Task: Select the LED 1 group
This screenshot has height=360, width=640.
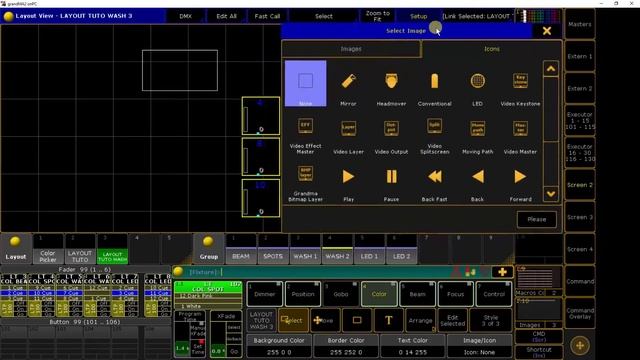Action: coord(369,249)
